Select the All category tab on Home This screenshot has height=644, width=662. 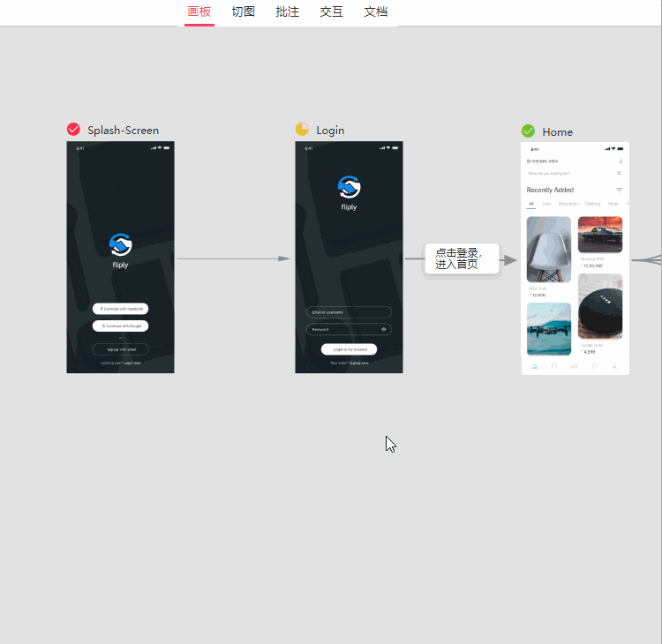(531, 204)
